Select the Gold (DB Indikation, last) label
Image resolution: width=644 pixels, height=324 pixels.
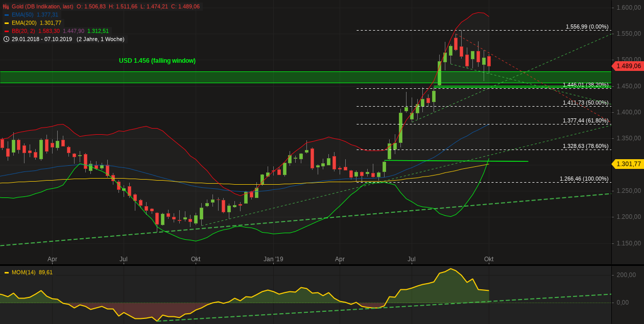[42, 7]
